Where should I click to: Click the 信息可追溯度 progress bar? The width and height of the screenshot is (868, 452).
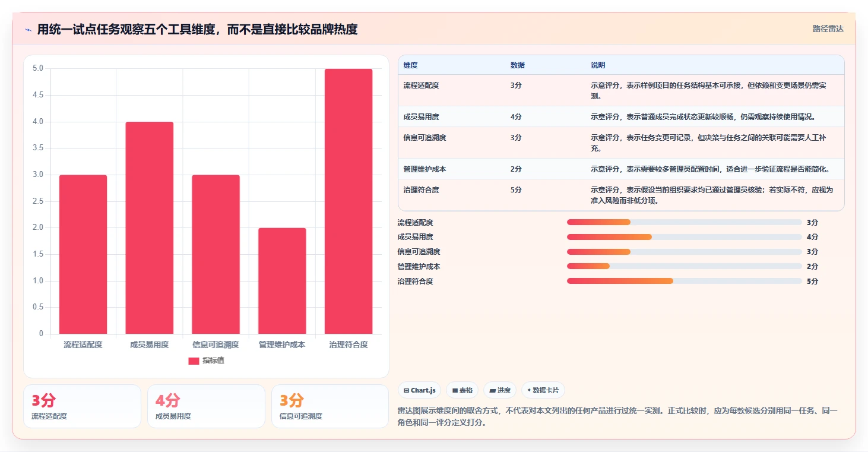[x=685, y=252]
